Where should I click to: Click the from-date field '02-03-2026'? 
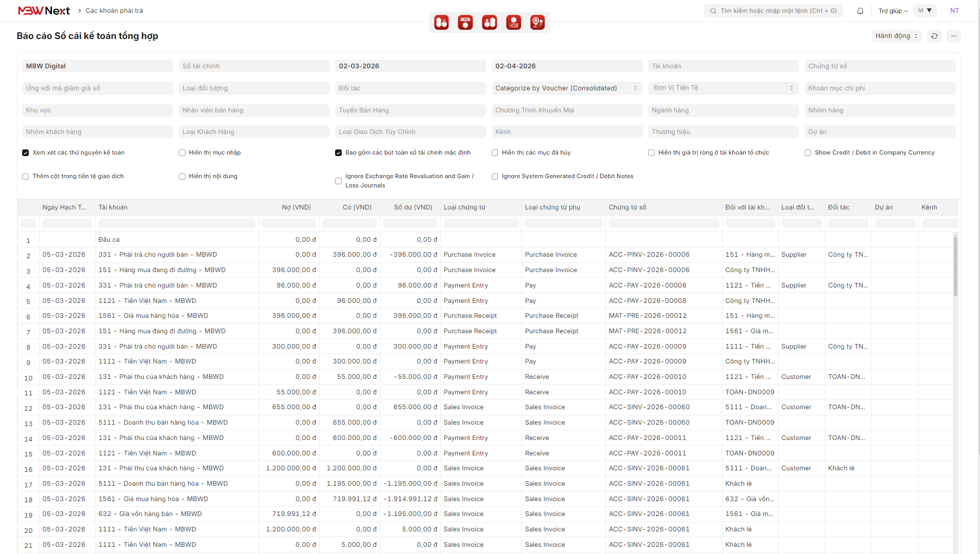(410, 66)
